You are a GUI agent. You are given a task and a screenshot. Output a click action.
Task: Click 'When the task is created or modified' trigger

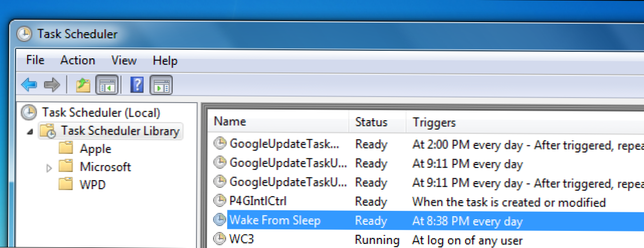point(509,202)
